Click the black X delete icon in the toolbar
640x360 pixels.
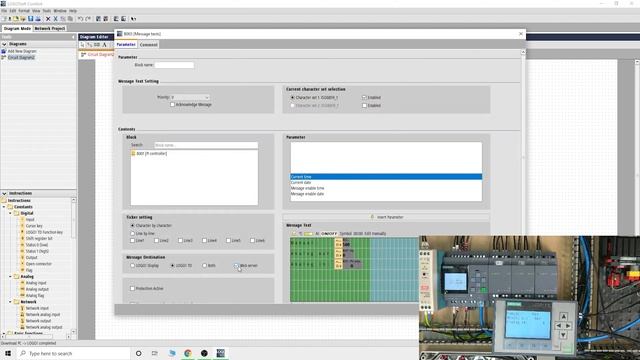(x=48, y=19)
